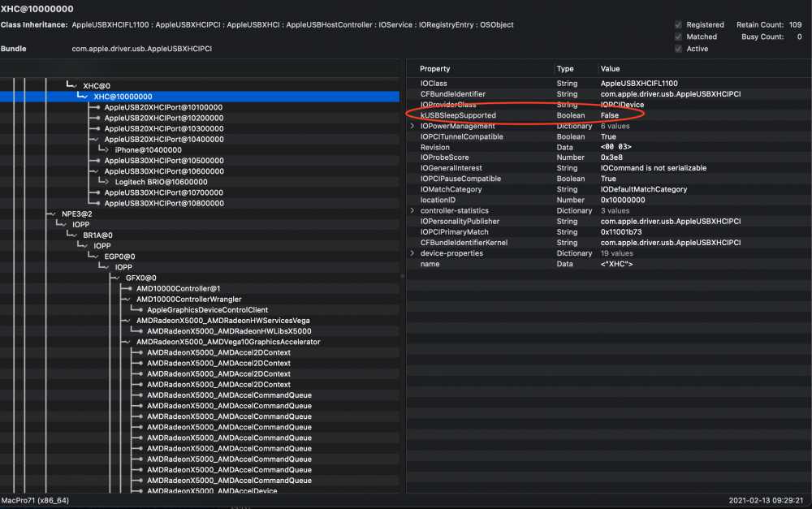Screen dimensions: 812x509
Task: Expand the controller-statistics dictionary
Action: (412, 211)
